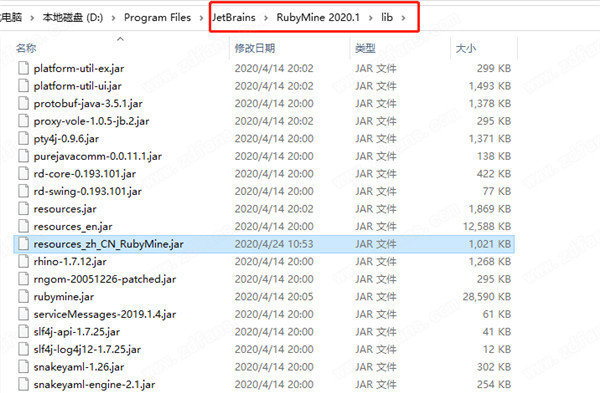Viewport: 600px width, 393px height.
Task: Select the file resources_zh_CN_RubyMine.jar
Action: pyautogui.click(x=109, y=244)
